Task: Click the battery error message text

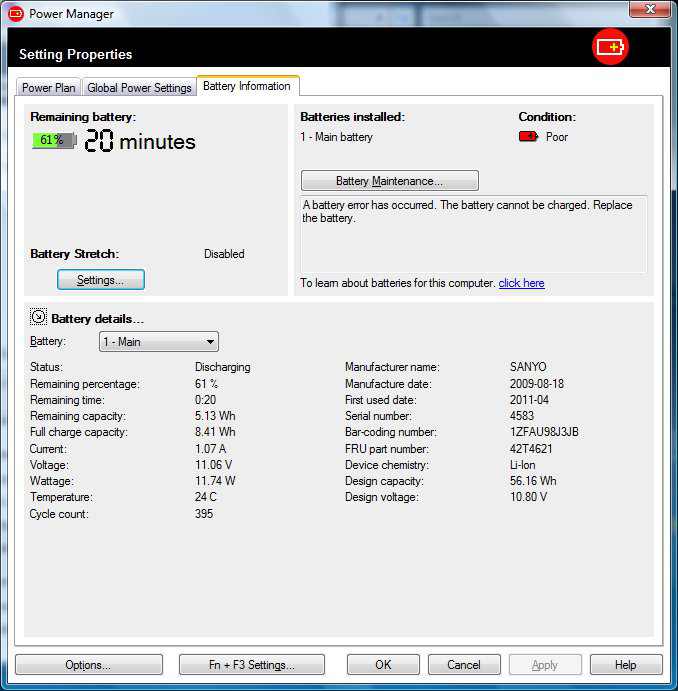Action: pyautogui.click(x=467, y=212)
